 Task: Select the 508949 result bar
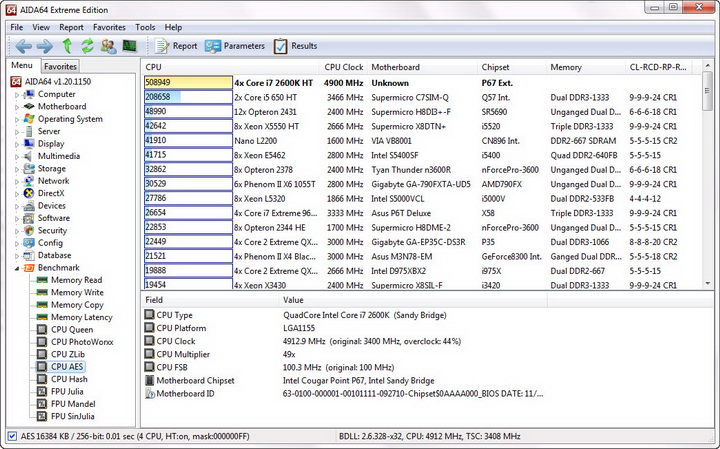pos(188,83)
